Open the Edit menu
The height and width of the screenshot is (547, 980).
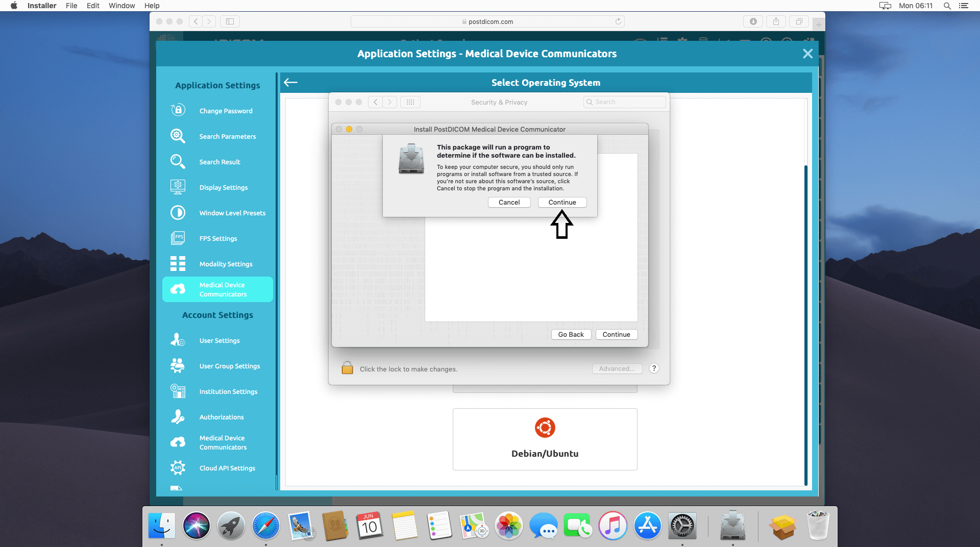click(93, 6)
